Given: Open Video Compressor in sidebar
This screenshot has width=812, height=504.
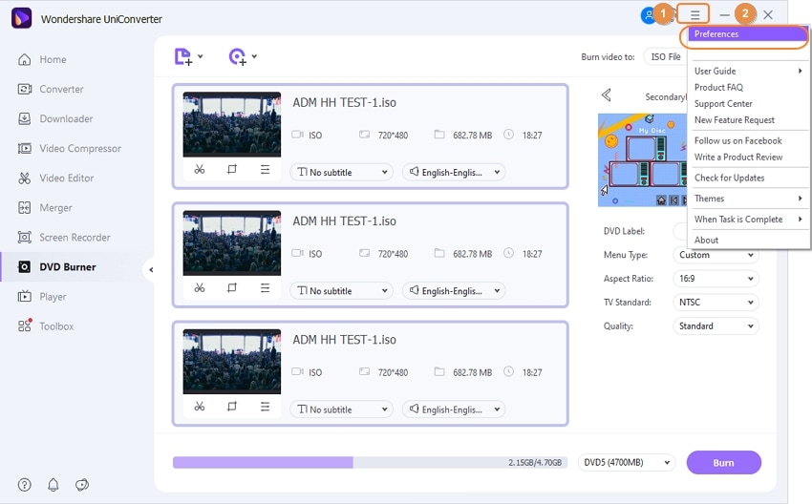Looking at the screenshot, I should coord(70,149).
